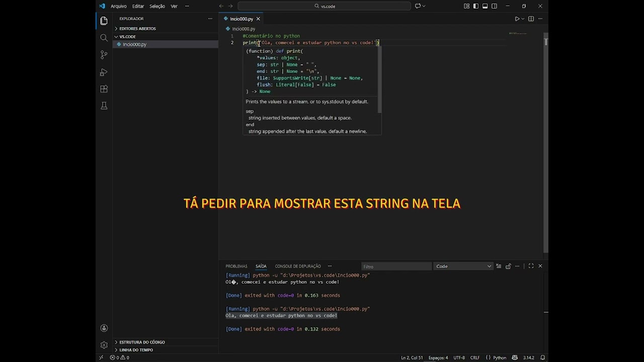The image size is (644, 362).
Task: Maximize the panel size toggle
Action: tap(531, 266)
